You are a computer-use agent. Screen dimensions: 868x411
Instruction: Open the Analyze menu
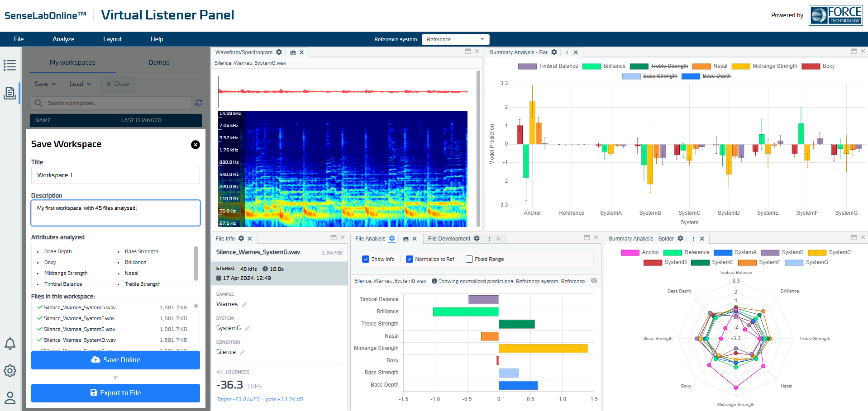coord(63,39)
